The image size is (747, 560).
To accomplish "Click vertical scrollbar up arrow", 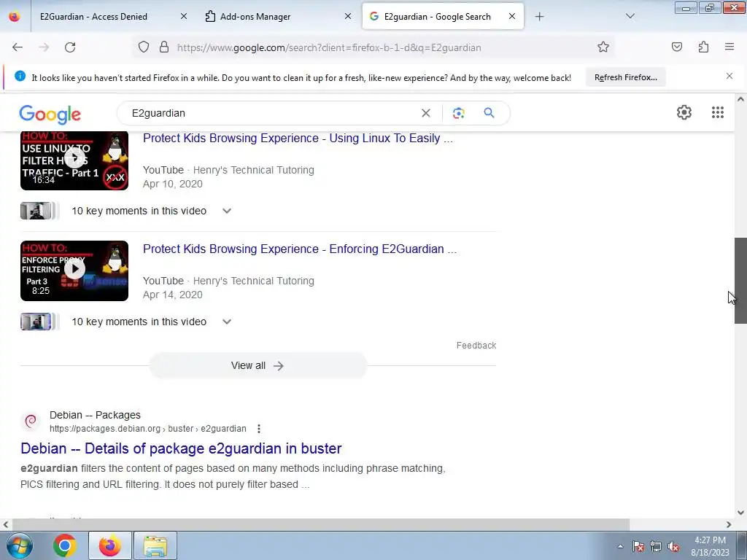I will click(x=740, y=99).
